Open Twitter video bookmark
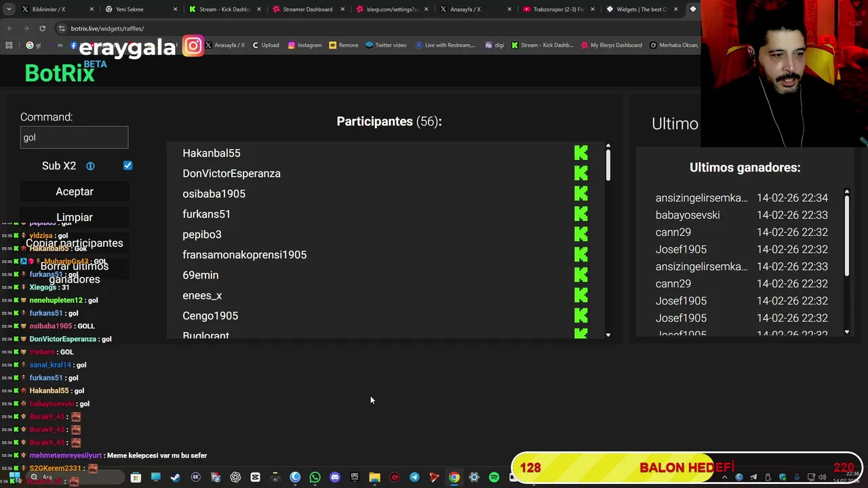Screen dimensions: 868x488 386,45
